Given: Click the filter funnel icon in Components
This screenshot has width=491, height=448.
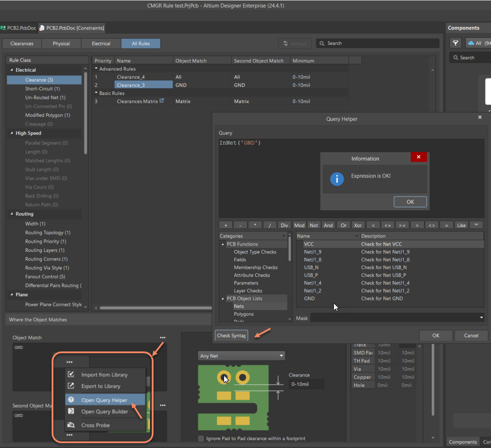Looking at the screenshot, I should [456, 43].
